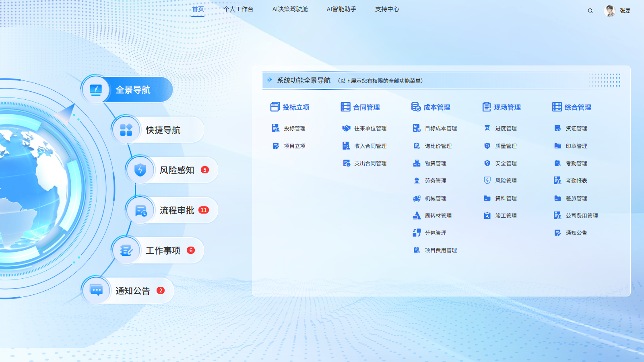Click the 质量管理 icon
644x362 pixels.
(x=487, y=146)
